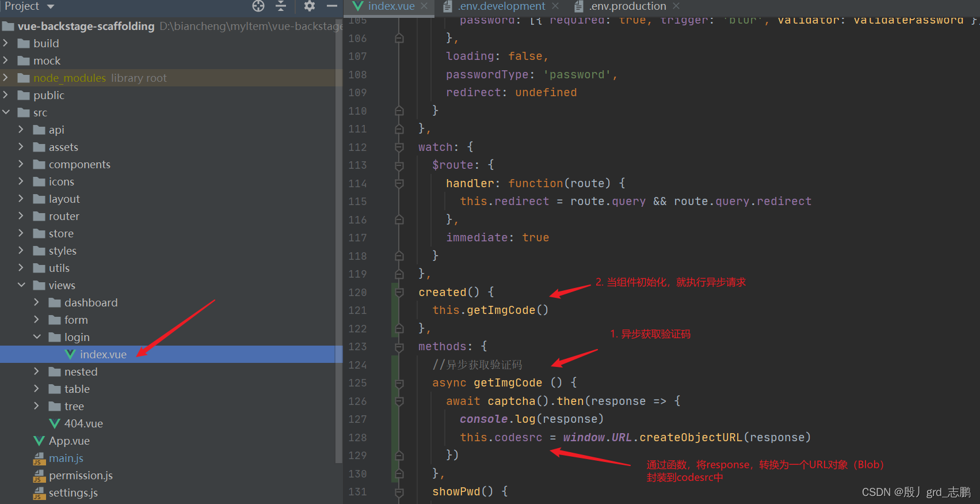Open the permission.js file
The height and width of the screenshot is (504, 980).
(x=81, y=475)
